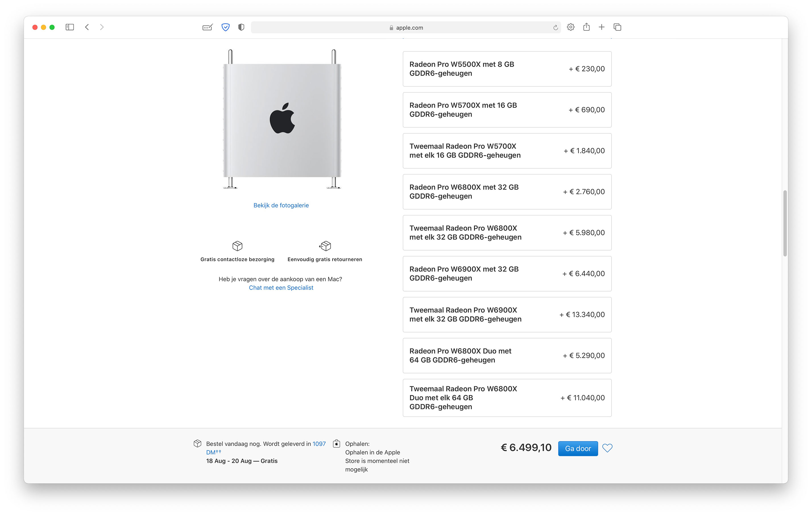Open 'Chat met een Specialist' link
The width and height of the screenshot is (812, 515).
281,288
